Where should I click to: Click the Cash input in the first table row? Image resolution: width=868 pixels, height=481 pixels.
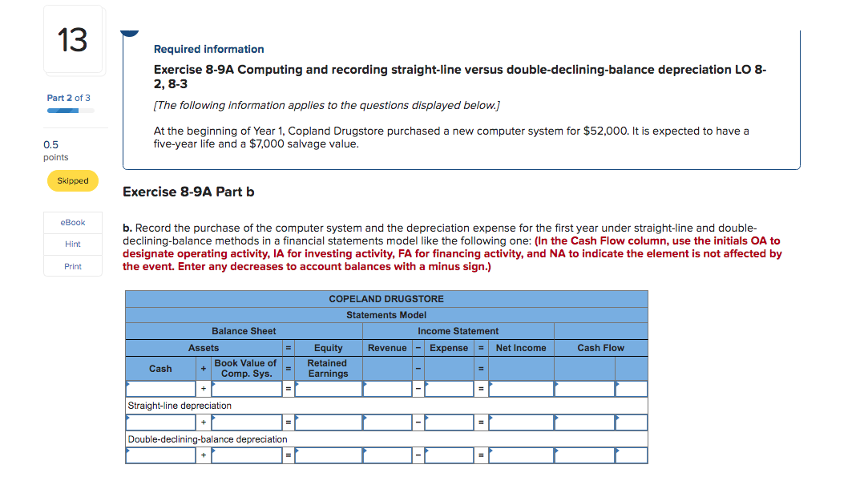pyautogui.click(x=160, y=388)
